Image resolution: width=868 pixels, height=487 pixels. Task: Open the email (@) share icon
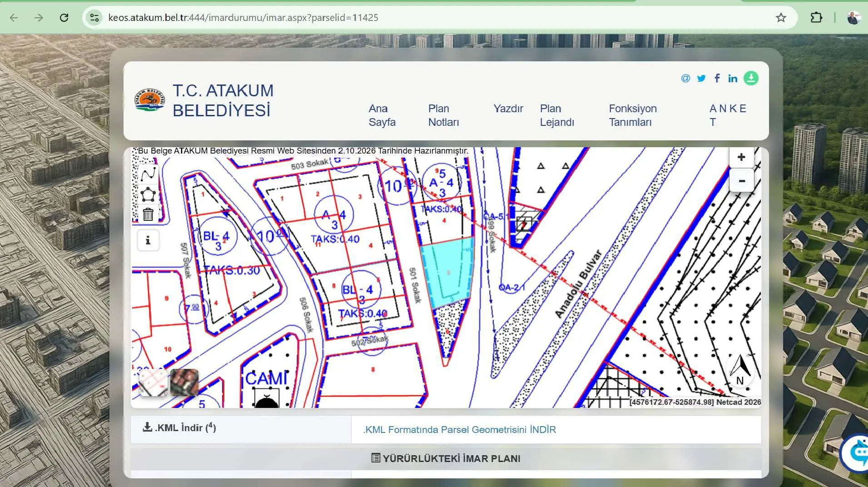685,78
